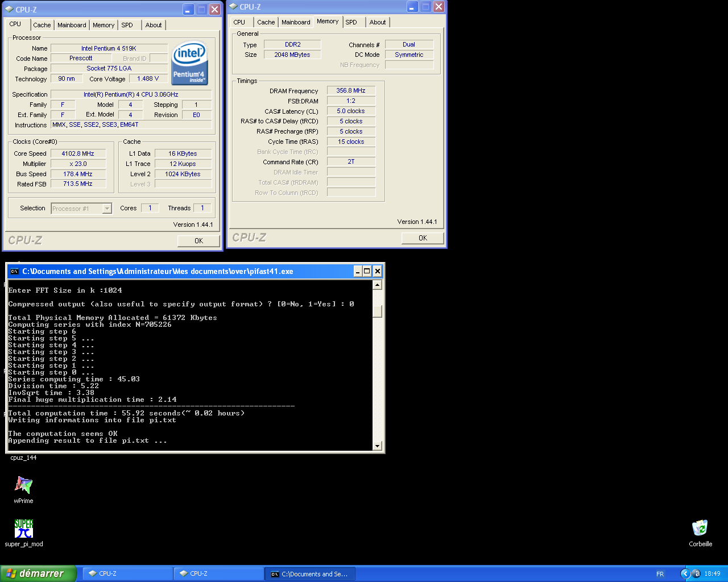
Task: Open the démarrer Start button
Action: coord(38,574)
